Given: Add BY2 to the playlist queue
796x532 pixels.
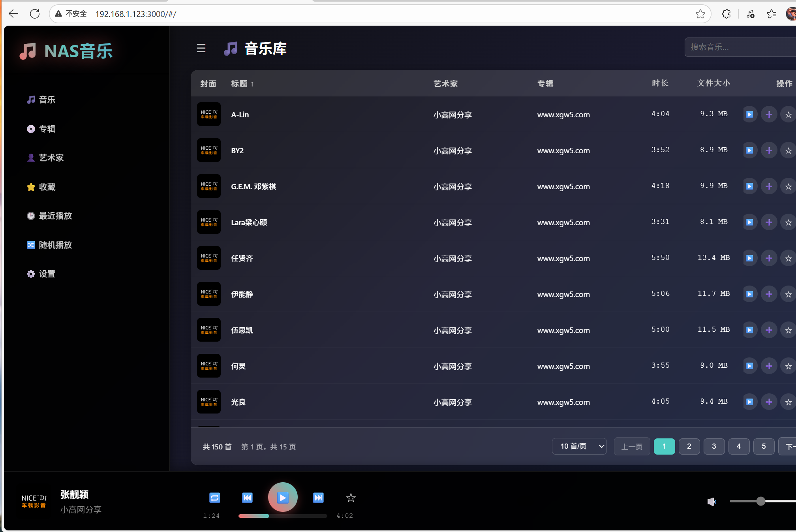Looking at the screenshot, I should tap(769, 150).
